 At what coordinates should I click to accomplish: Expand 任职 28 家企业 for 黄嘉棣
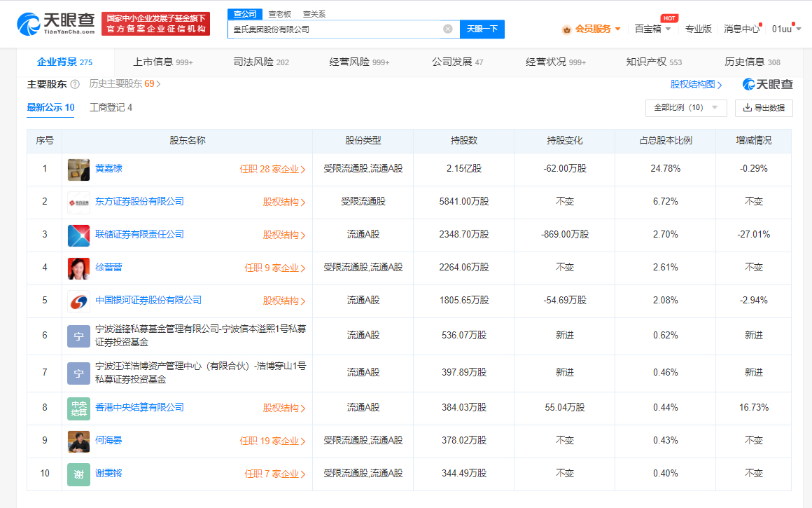272,169
